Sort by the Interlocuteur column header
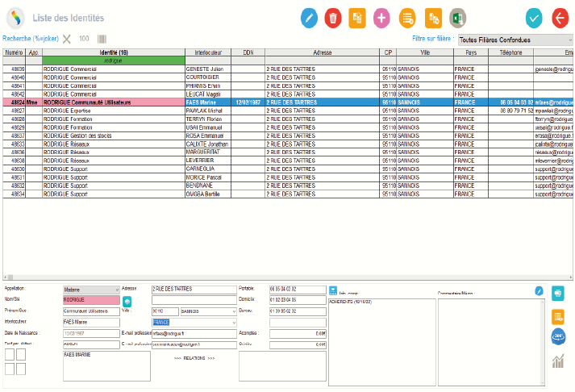 (208, 52)
